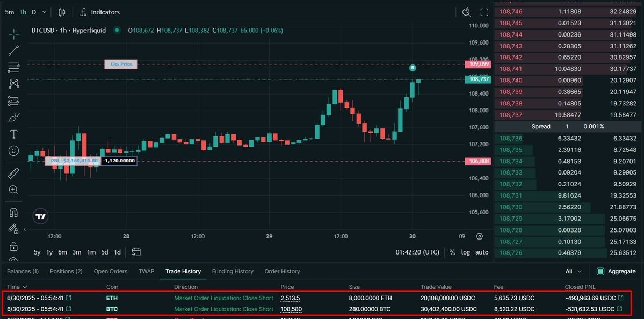This screenshot has height=319, width=644.
Task: Click the quick search lightning icon
Action: [466, 12]
